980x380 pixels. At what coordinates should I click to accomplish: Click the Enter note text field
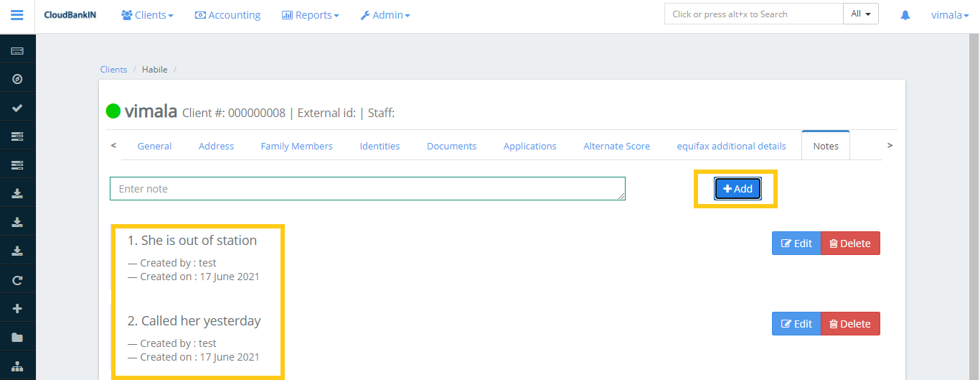pyautogui.click(x=367, y=189)
